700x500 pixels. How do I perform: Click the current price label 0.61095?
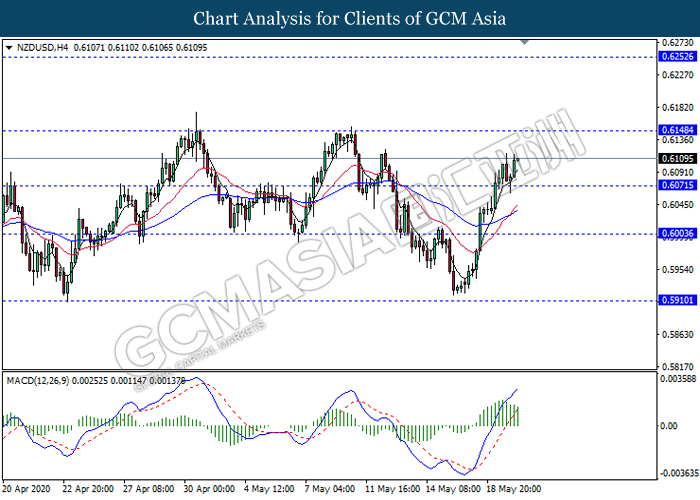tap(677, 158)
